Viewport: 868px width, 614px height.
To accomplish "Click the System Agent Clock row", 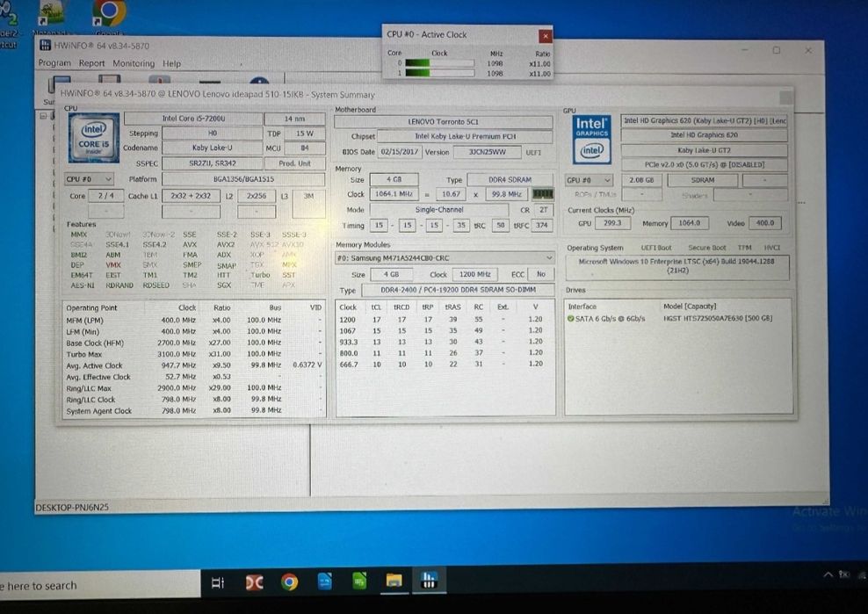I will [x=193, y=411].
